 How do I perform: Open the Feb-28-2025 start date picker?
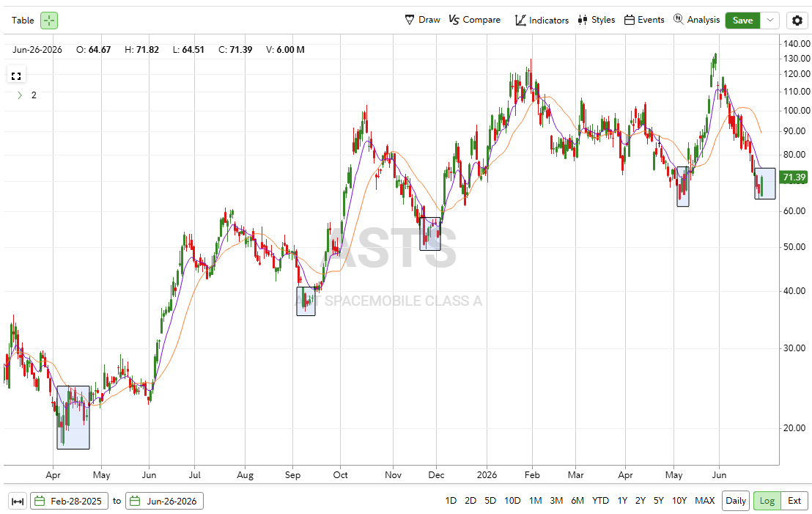70,501
